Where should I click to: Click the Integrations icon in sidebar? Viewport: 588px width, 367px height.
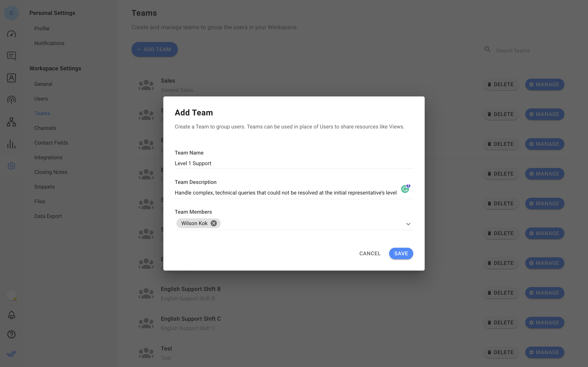coord(48,157)
